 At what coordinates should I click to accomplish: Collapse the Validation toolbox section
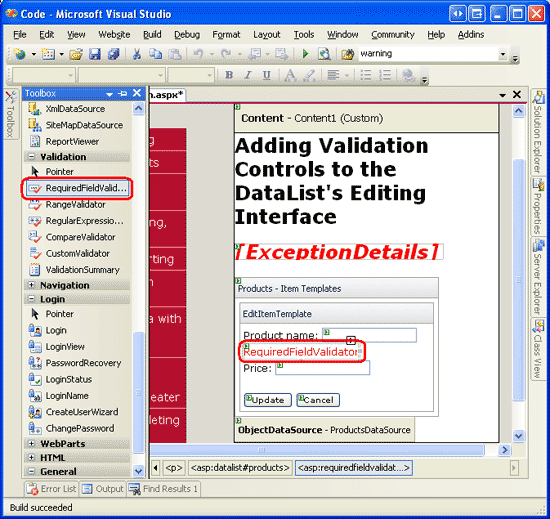point(32,156)
